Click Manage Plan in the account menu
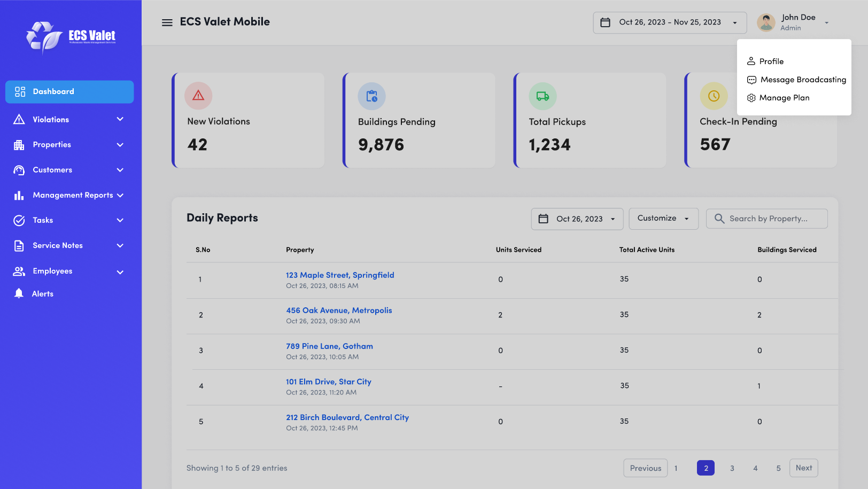Image resolution: width=868 pixels, height=489 pixels. tap(785, 98)
